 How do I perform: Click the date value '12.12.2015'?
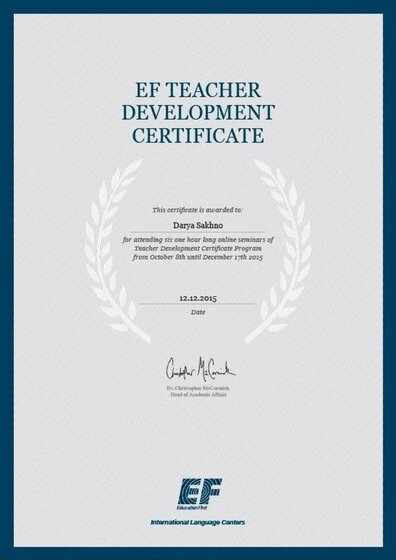[x=198, y=299]
